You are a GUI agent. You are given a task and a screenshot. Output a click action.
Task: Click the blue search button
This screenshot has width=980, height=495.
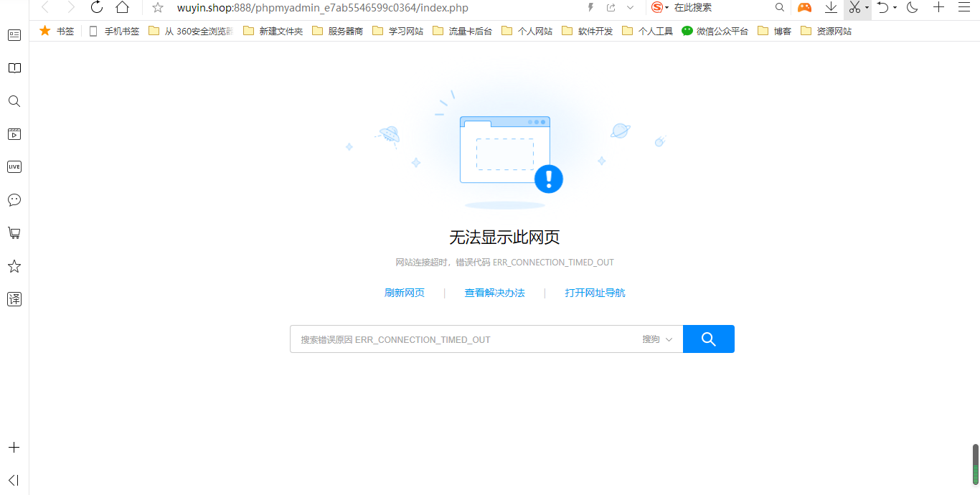pos(709,339)
